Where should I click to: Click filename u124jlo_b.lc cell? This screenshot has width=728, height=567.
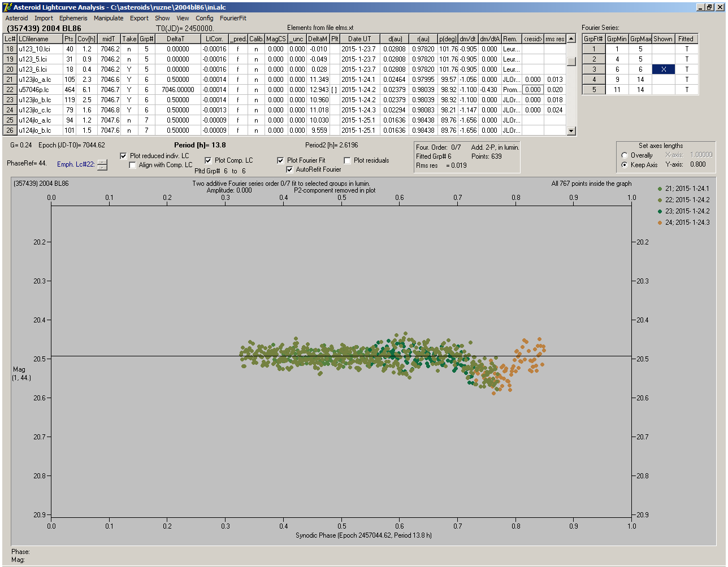[x=40, y=130]
